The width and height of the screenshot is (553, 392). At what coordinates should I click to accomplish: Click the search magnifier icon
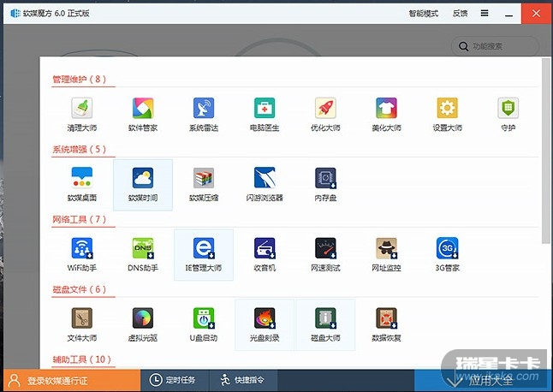click(x=463, y=46)
